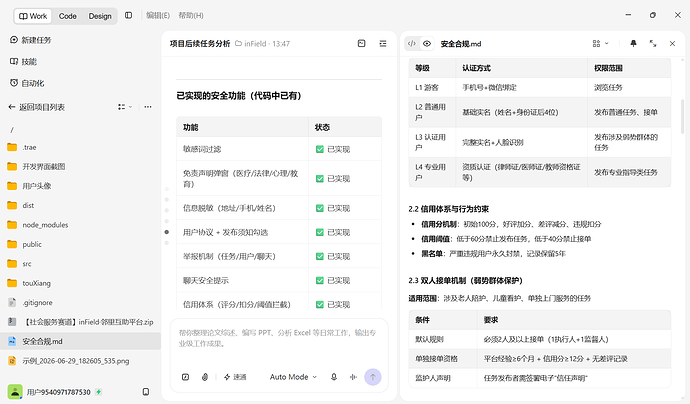Click the 敏感词过滤 已实现 checkbox
The height and width of the screenshot is (404, 690).
(x=320, y=149)
